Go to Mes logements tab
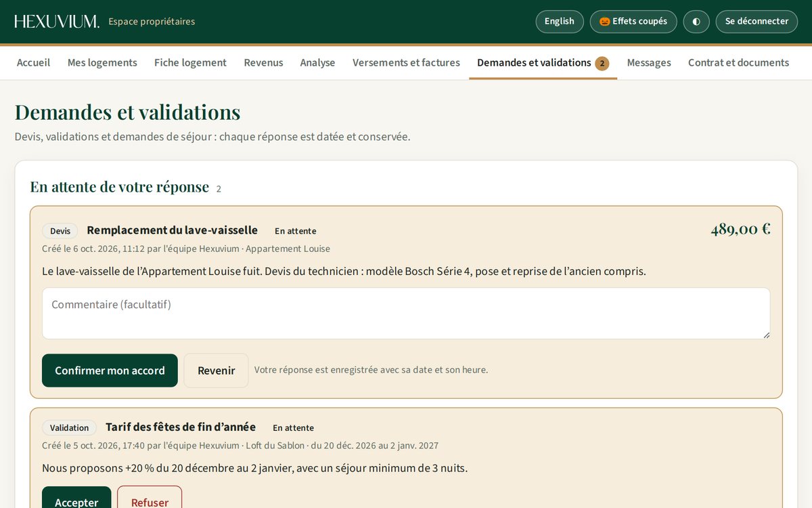 point(102,62)
